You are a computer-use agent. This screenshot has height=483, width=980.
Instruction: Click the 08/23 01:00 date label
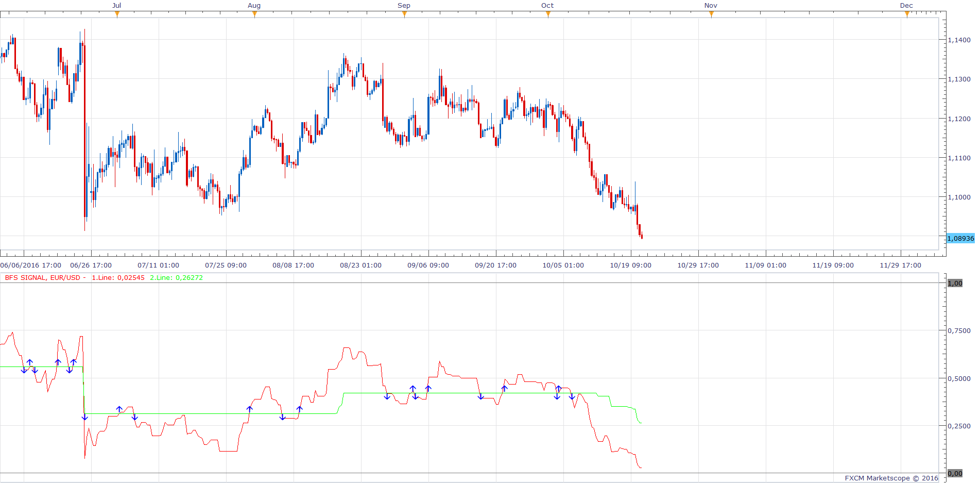click(361, 265)
